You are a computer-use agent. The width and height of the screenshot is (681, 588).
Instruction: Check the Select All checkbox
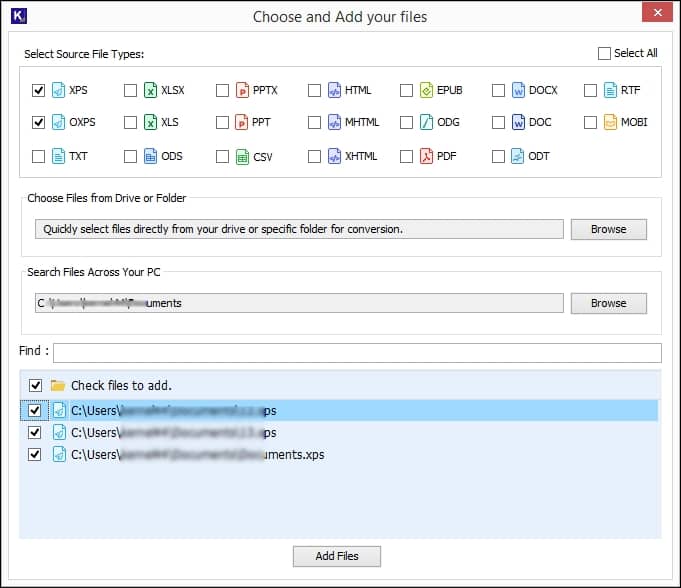click(604, 53)
